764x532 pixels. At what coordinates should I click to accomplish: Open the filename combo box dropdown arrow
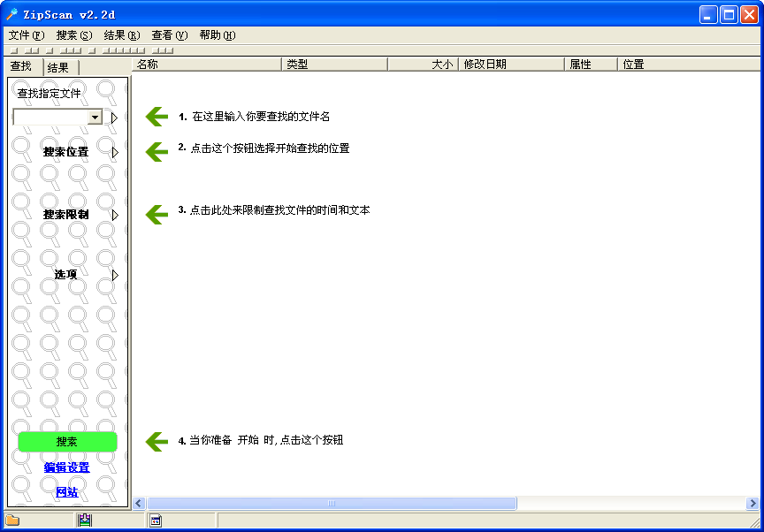tap(95, 118)
